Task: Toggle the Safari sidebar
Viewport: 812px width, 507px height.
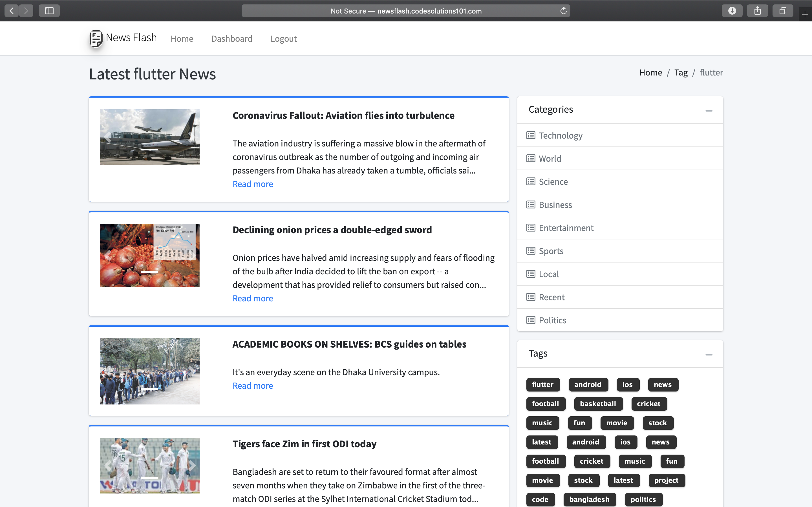Action: pyautogui.click(x=49, y=10)
